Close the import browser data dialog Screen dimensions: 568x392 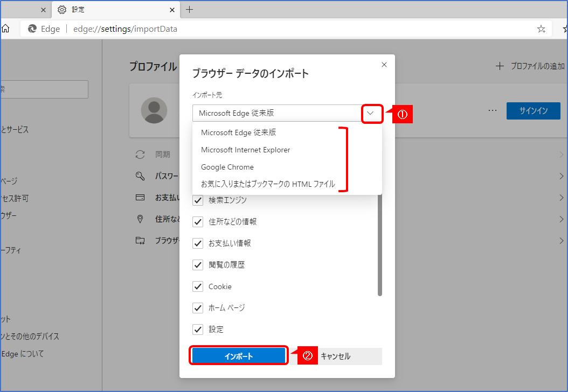click(384, 65)
